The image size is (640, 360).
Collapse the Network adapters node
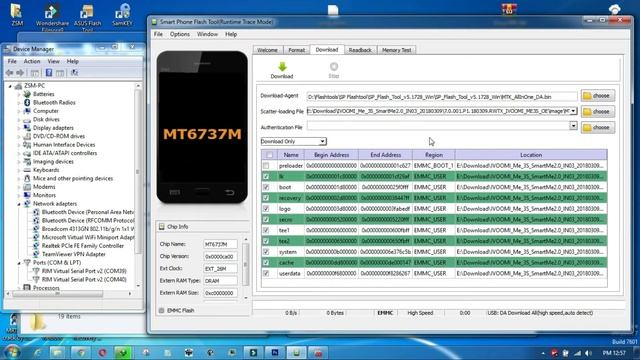[x=19, y=204]
